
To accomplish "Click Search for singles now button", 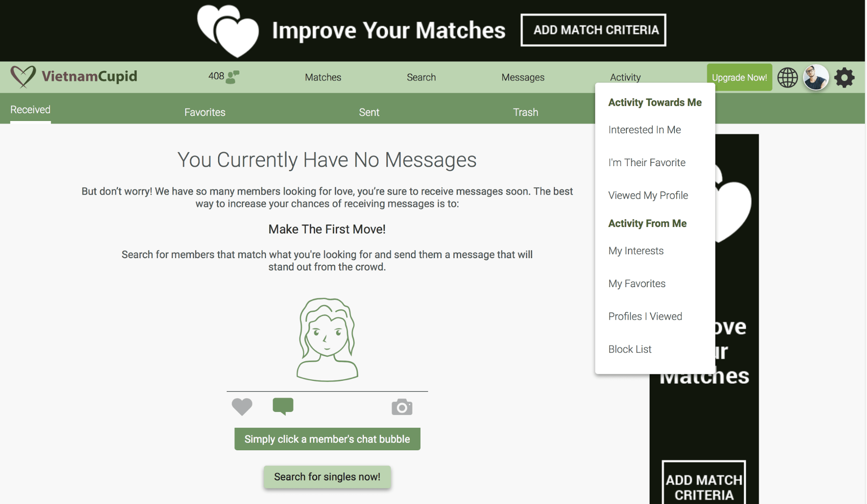I will [327, 476].
